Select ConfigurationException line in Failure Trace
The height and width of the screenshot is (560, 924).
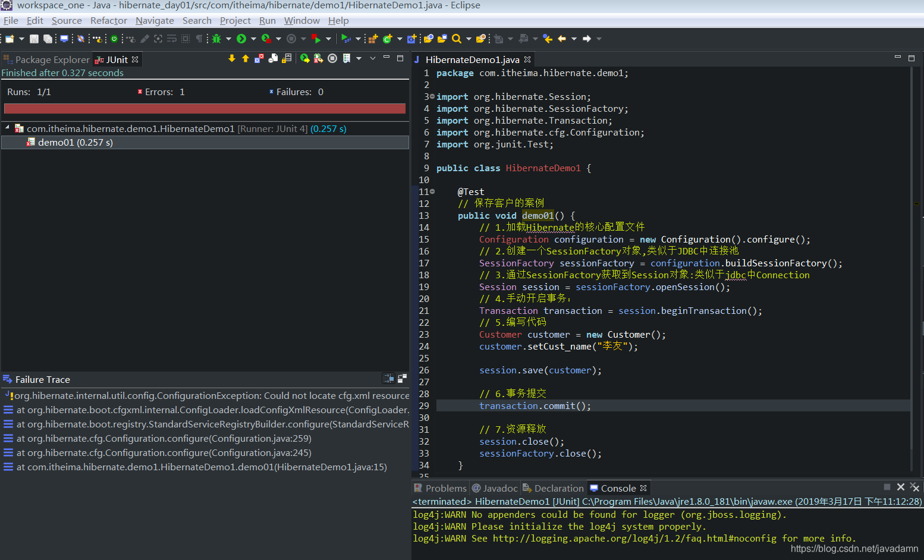(x=206, y=395)
